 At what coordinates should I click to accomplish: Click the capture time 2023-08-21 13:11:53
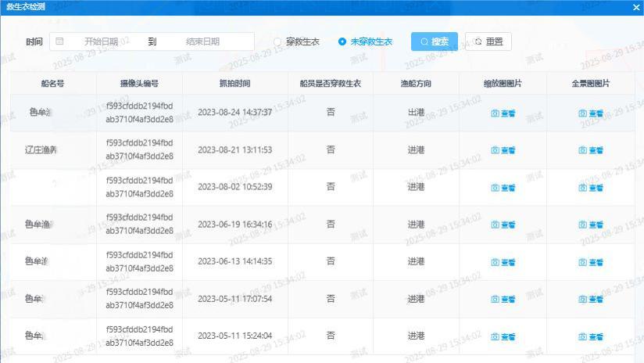[x=235, y=149]
